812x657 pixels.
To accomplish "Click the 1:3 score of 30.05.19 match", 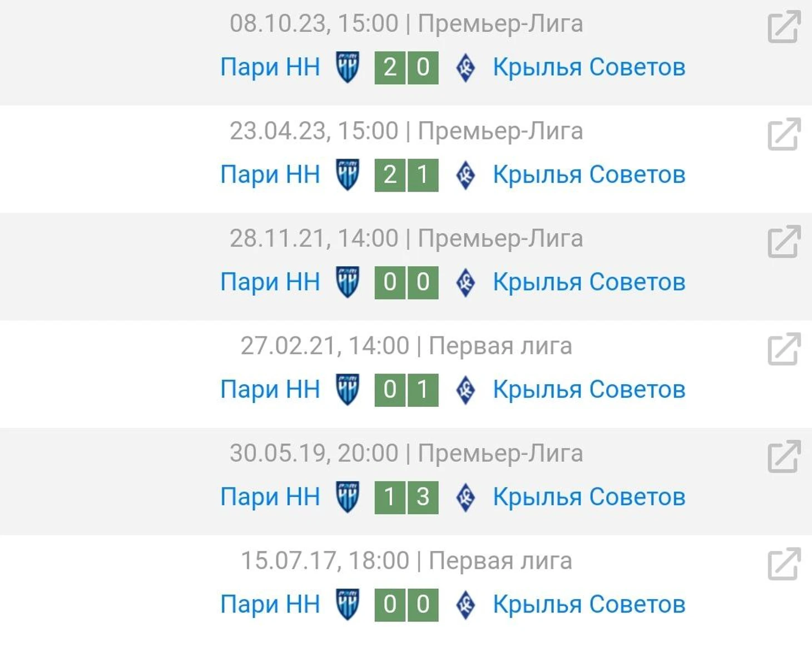I will [407, 497].
